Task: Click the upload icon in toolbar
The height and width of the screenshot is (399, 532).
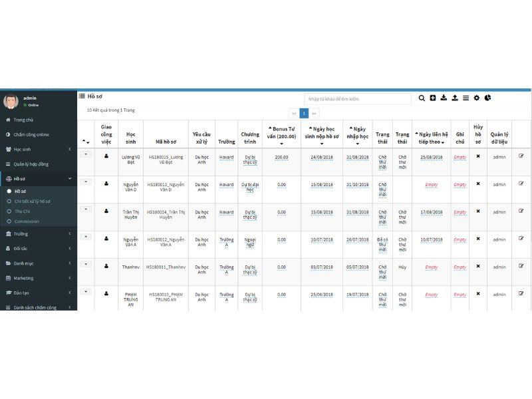Action: pos(455,98)
